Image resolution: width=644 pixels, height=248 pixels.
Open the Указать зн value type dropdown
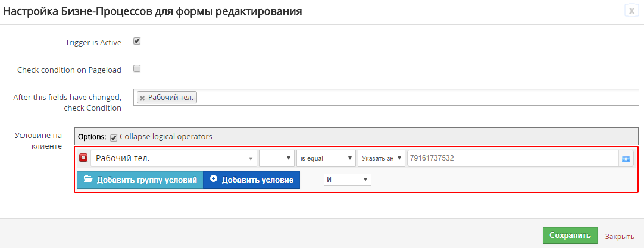click(x=381, y=158)
